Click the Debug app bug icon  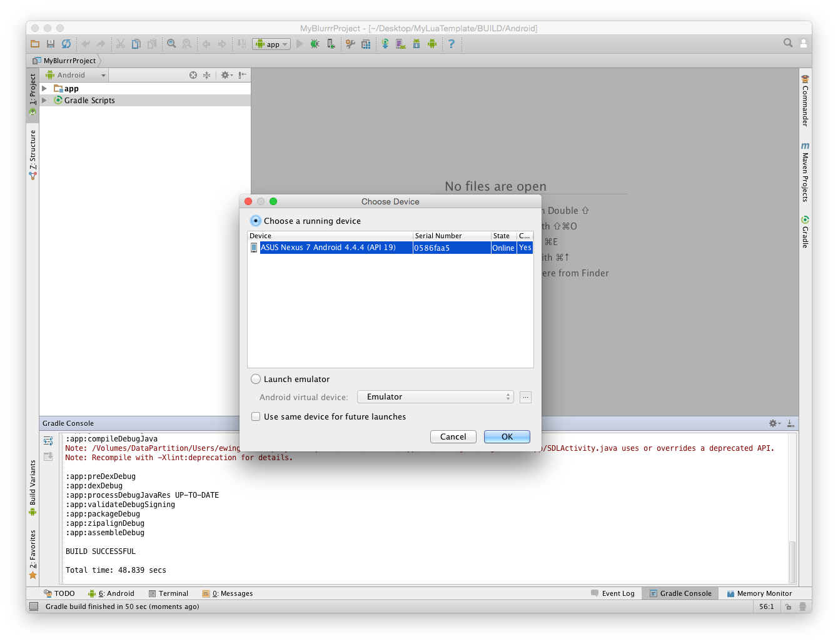(315, 44)
